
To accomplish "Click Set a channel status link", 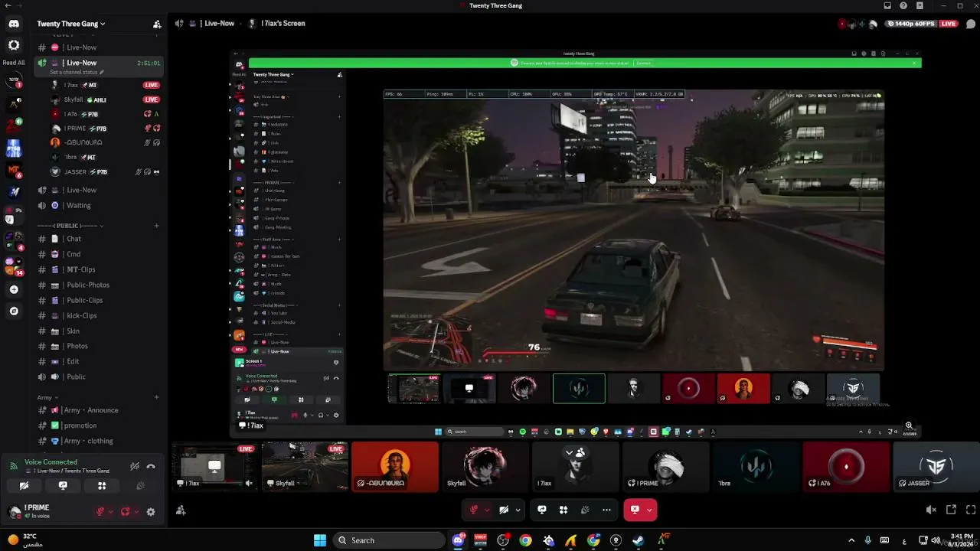I will 77,72.
